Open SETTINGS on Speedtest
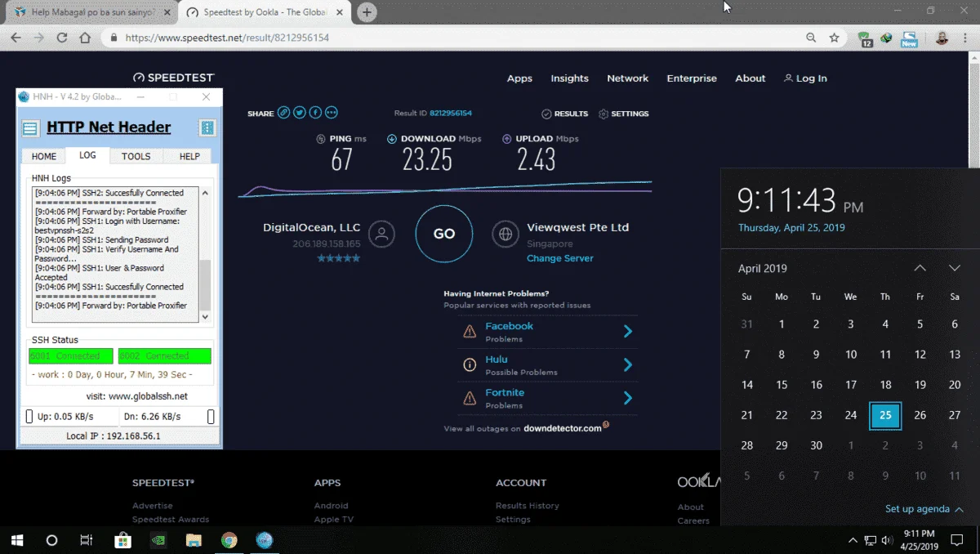The width and height of the screenshot is (980, 554). pyautogui.click(x=623, y=114)
